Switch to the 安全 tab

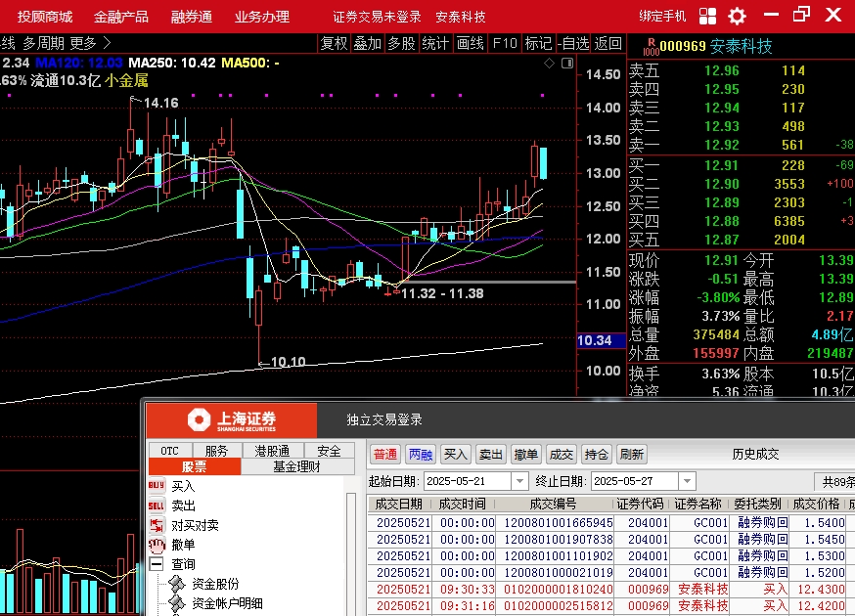(329, 451)
